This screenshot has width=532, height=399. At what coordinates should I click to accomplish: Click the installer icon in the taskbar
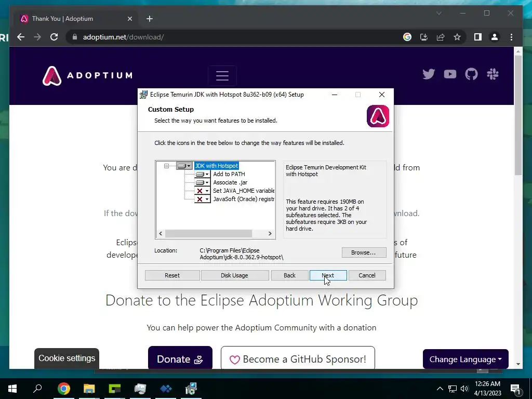[x=191, y=389]
